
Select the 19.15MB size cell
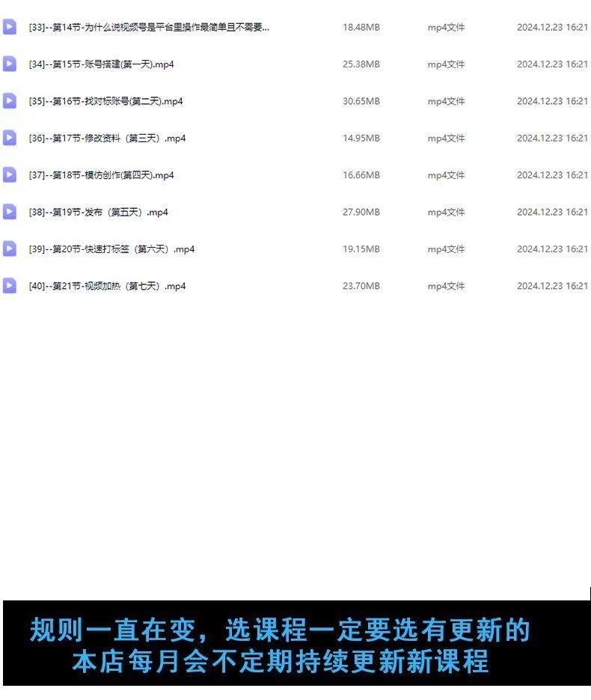tap(361, 249)
